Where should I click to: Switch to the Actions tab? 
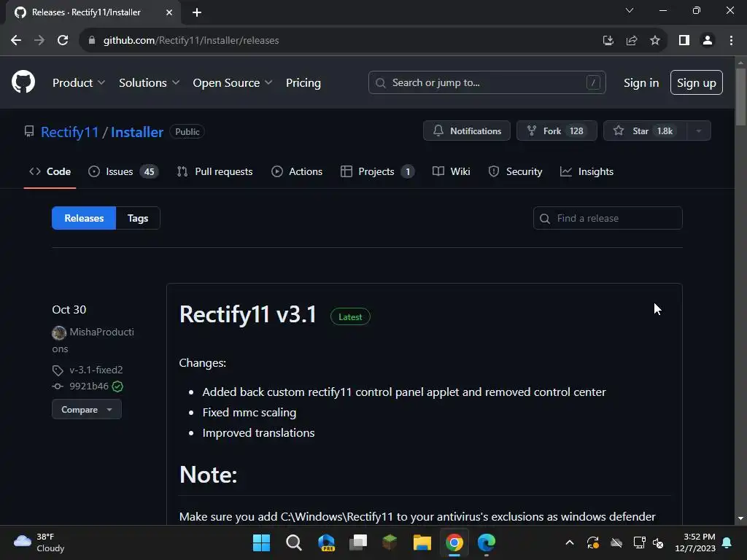pos(297,171)
